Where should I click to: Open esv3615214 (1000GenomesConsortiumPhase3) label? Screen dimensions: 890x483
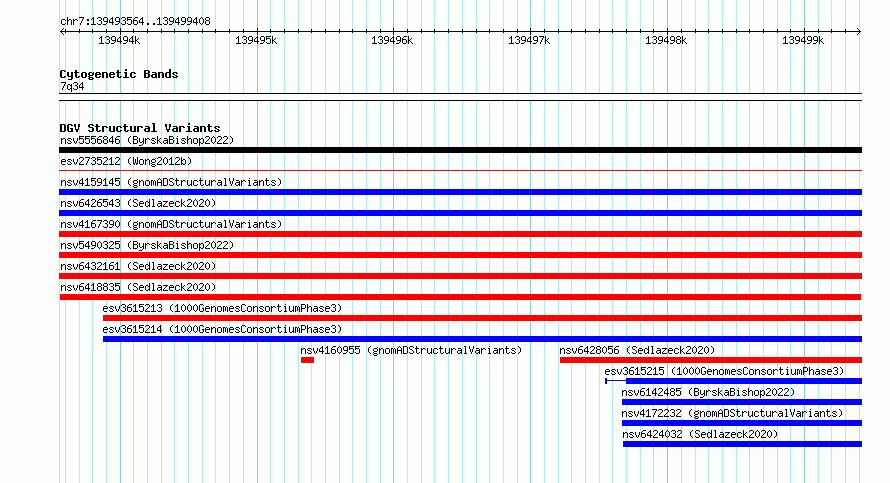tap(222, 329)
